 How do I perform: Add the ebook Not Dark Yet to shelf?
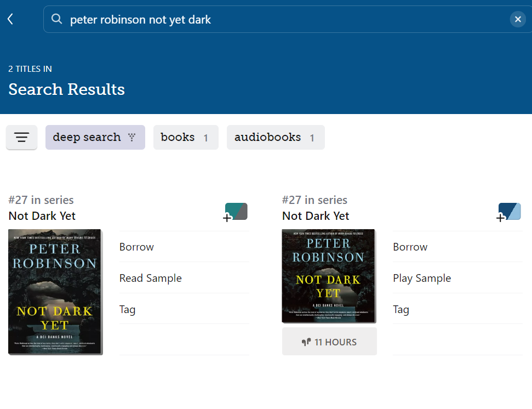tap(236, 212)
